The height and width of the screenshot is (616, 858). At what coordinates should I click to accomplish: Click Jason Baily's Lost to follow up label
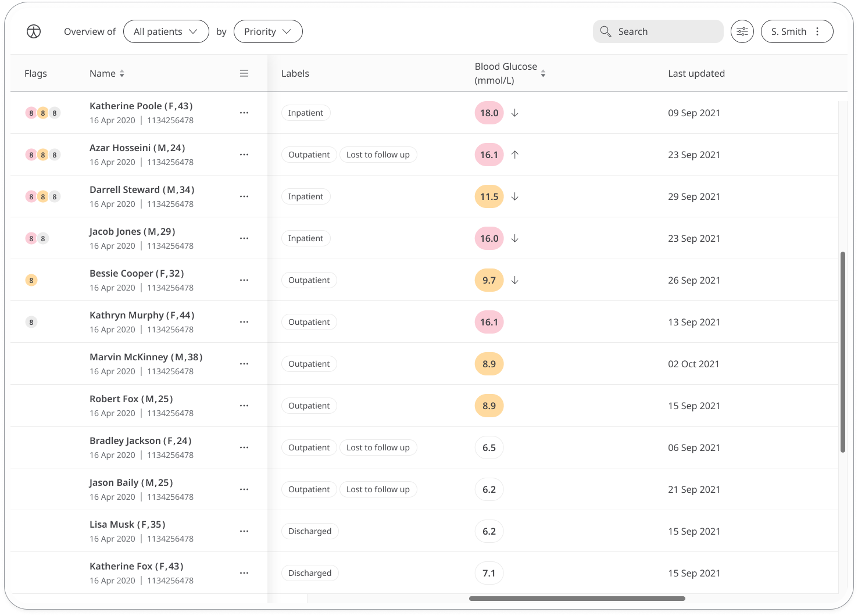378,489
